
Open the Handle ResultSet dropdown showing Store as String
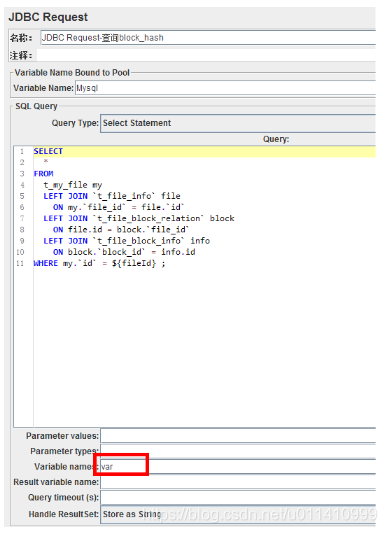tap(238, 514)
